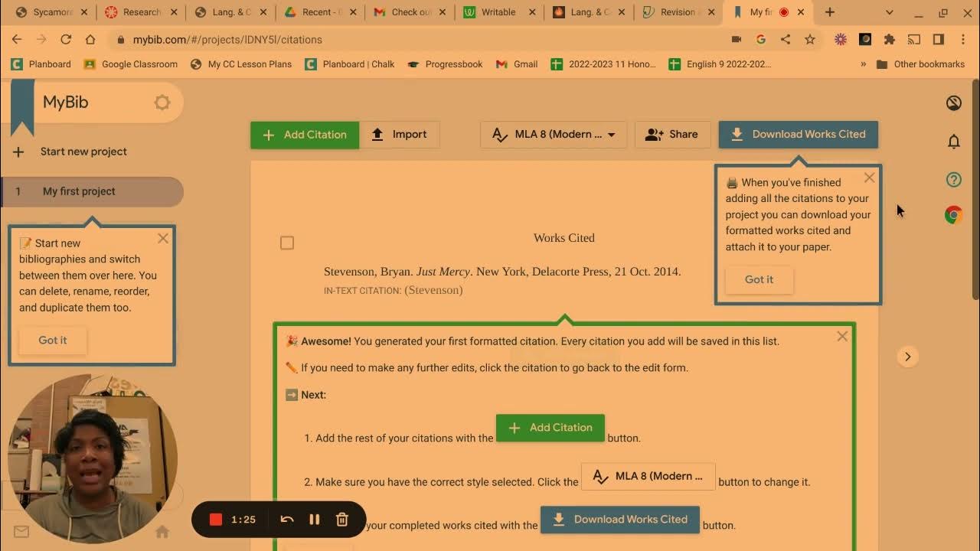Open the Other bookmarks folder
Screen dimensions: 980x551
(x=920, y=64)
